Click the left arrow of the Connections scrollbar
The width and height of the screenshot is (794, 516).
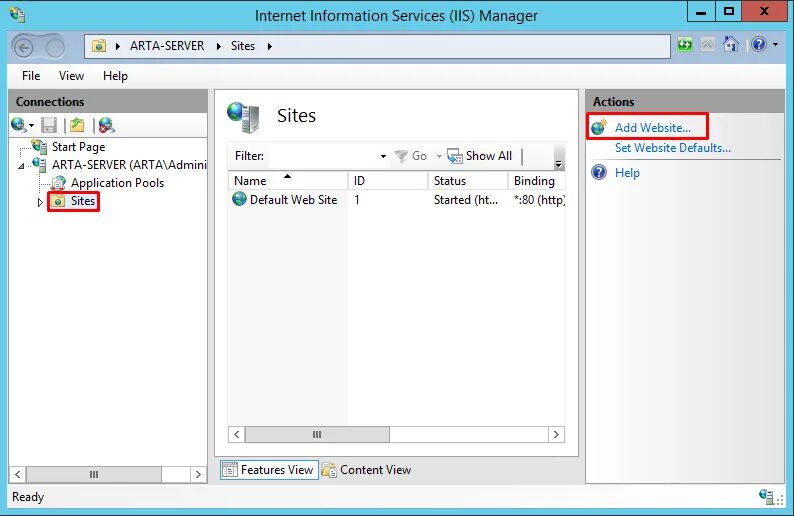18,474
